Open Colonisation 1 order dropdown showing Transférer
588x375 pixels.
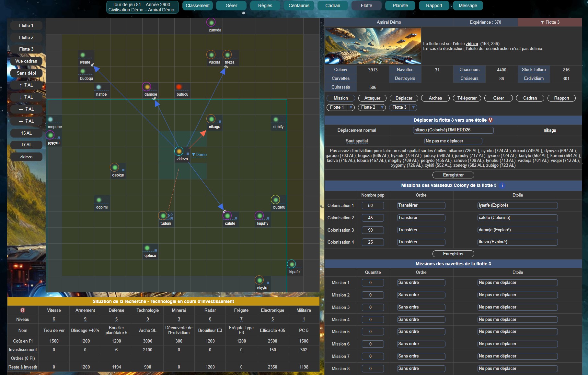coord(421,205)
